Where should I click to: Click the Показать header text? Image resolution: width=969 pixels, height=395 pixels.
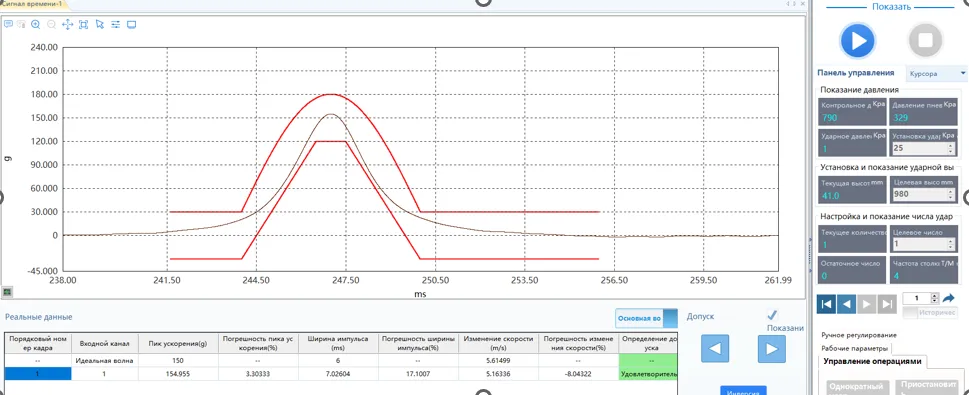click(x=891, y=7)
